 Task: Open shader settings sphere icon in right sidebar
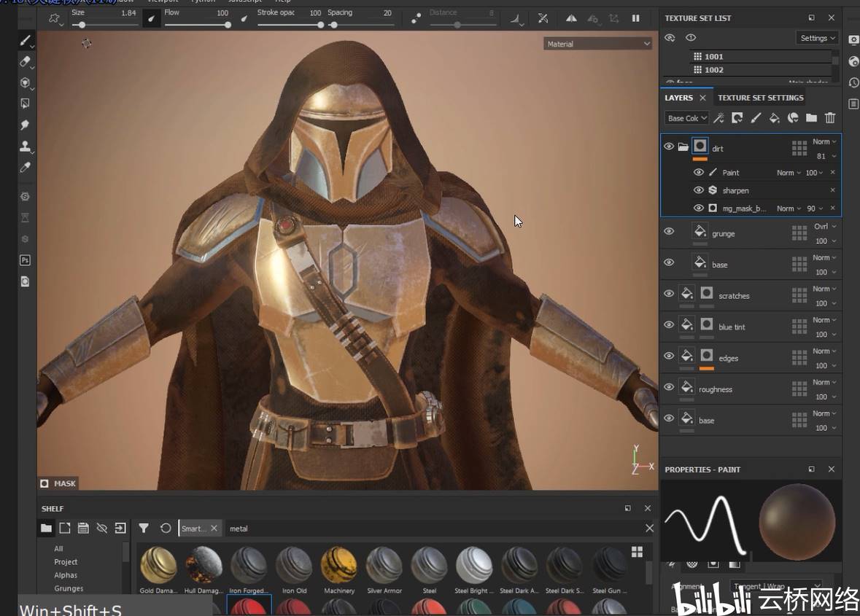853,61
